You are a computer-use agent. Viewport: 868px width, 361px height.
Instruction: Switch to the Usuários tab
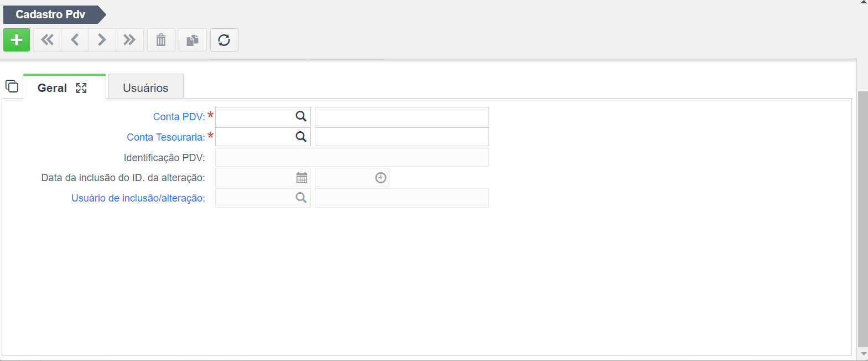(145, 87)
